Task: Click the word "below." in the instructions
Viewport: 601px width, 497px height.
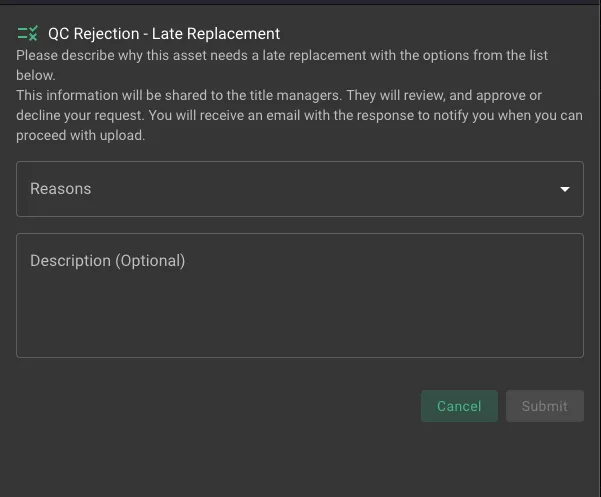Action: [36, 76]
